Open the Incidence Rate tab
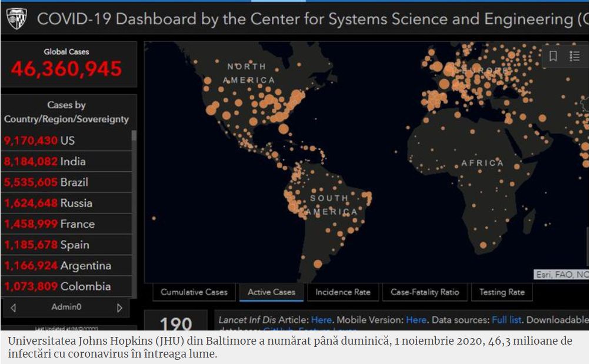The height and width of the screenshot is (364, 590). coord(343,292)
